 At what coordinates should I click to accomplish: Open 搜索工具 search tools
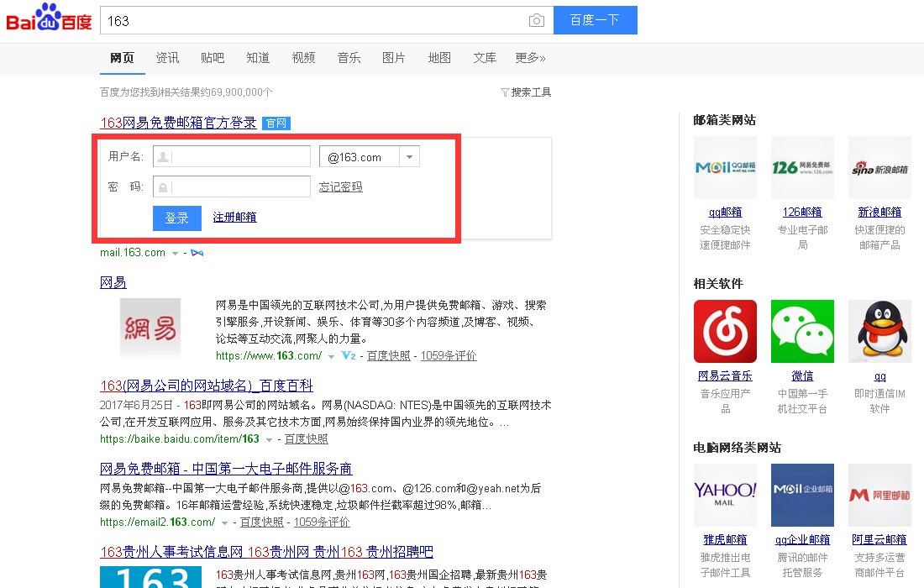pos(526,92)
